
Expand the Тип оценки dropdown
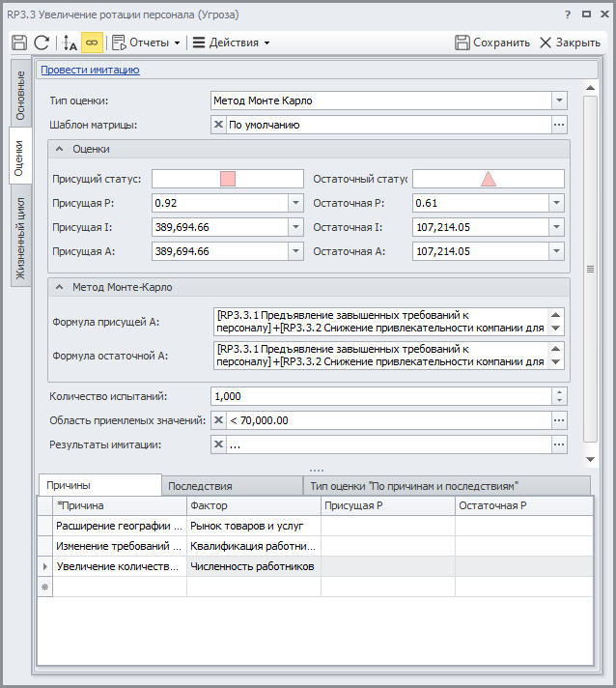point(559,100)
